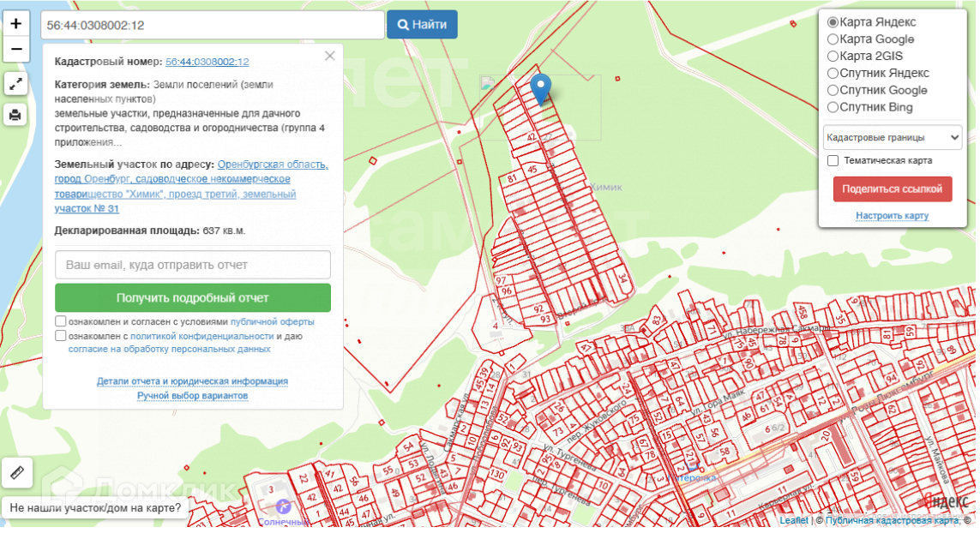Open the Кадастровые границы dropdown
980x539 pixels.
pyautogui.click(x=892, y=137)
